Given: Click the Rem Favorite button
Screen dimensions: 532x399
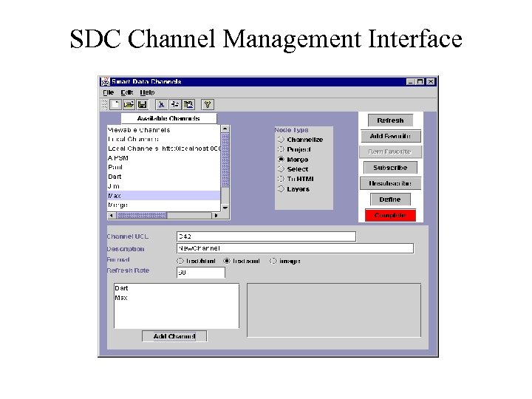Looking at the screenshot, I should pyautogui.click(x=391, y=151).
